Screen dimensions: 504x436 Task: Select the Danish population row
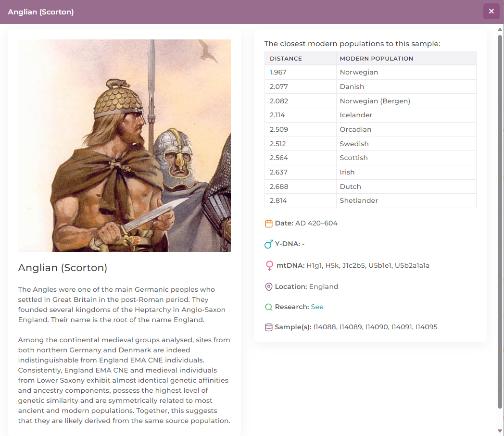point(370,87)
